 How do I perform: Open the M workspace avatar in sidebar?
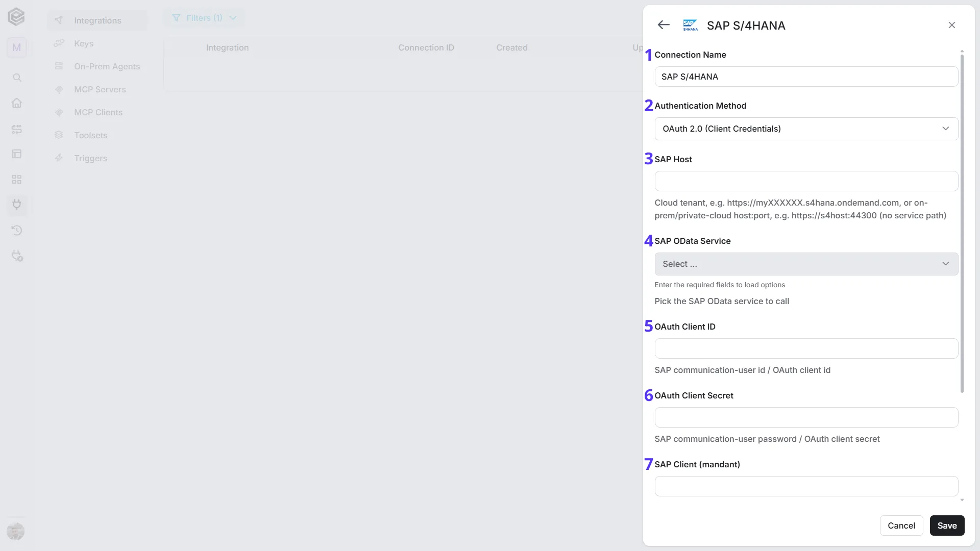click(16, 47)
